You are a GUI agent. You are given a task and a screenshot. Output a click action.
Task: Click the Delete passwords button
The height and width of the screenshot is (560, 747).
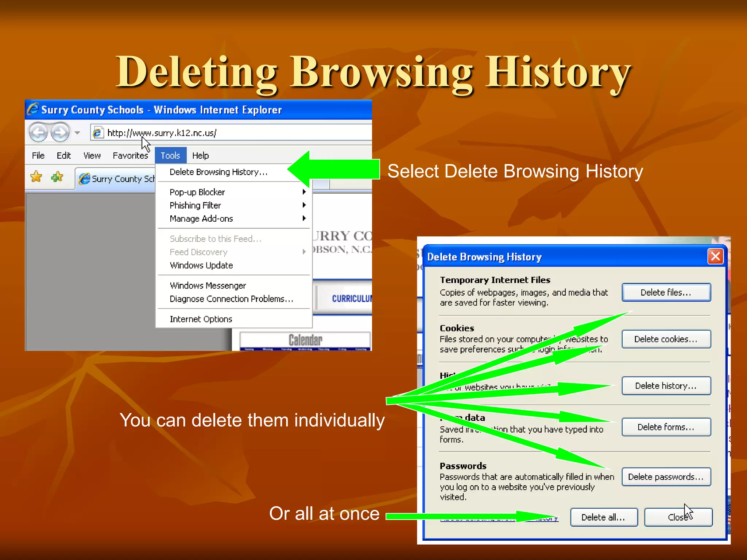click(666, 477)
